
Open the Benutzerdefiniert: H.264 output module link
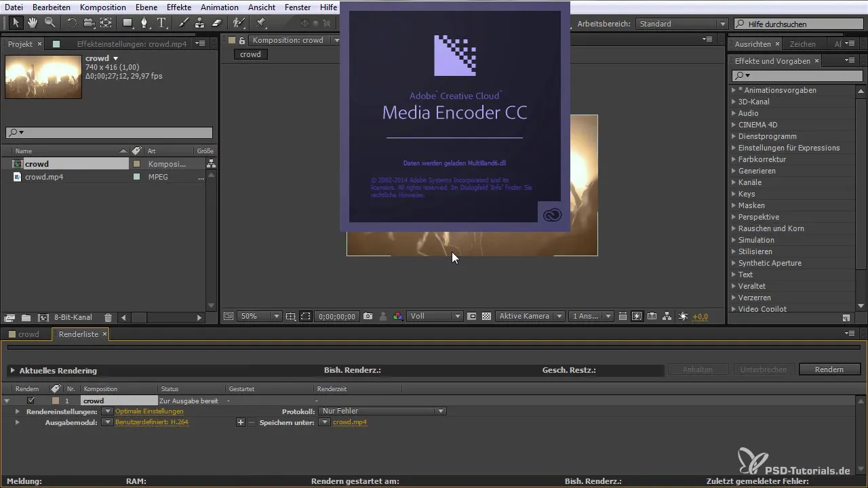[x=152, y=422]
